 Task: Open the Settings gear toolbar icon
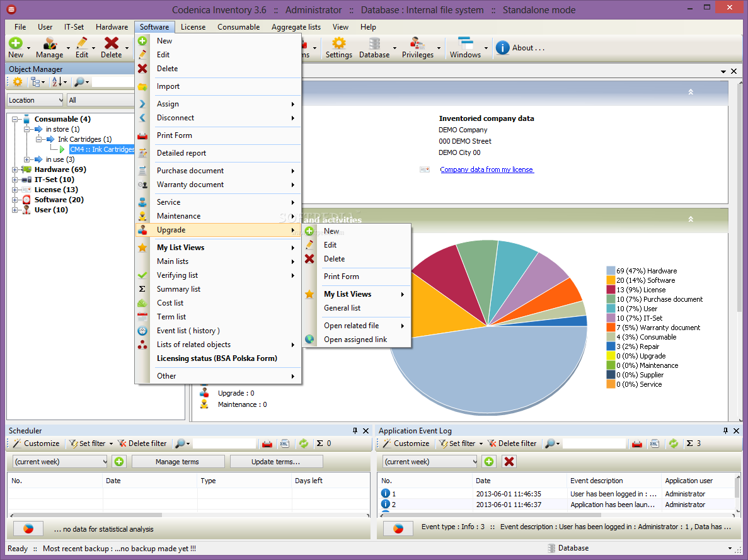click(x=338, y=43)
